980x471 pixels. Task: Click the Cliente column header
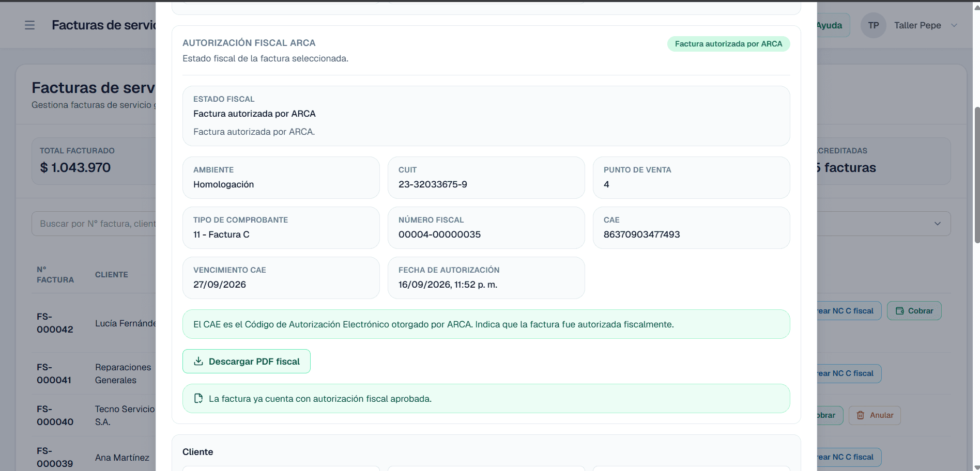pos(112,275)
